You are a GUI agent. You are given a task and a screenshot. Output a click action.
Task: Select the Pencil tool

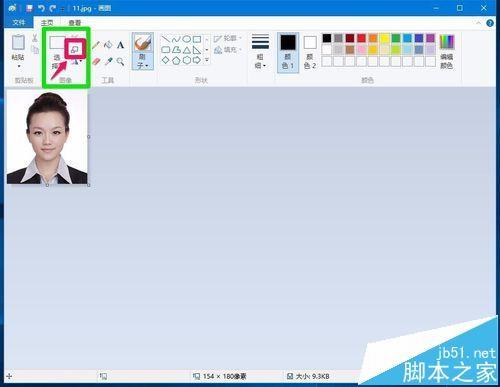point(96,45)
